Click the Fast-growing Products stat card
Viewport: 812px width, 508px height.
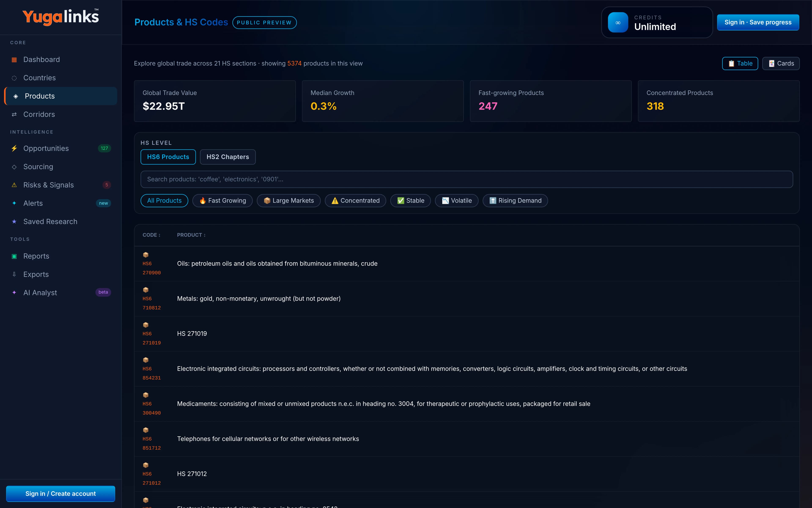click(551, 101)
